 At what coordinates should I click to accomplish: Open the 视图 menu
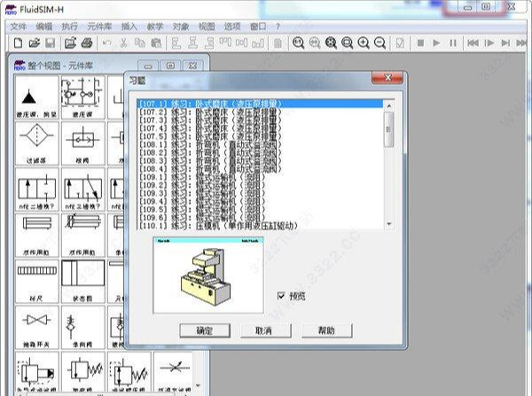[x=207, y=27]
